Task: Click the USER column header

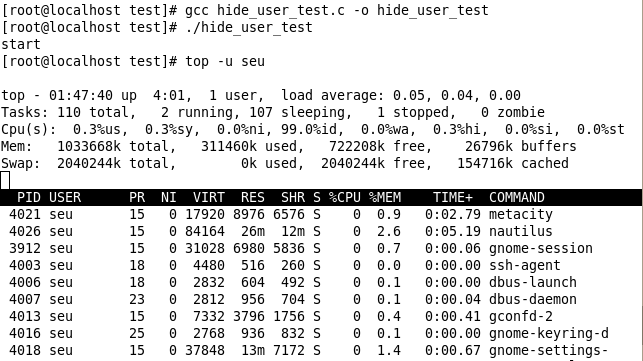Action: (x=65, y=197)
